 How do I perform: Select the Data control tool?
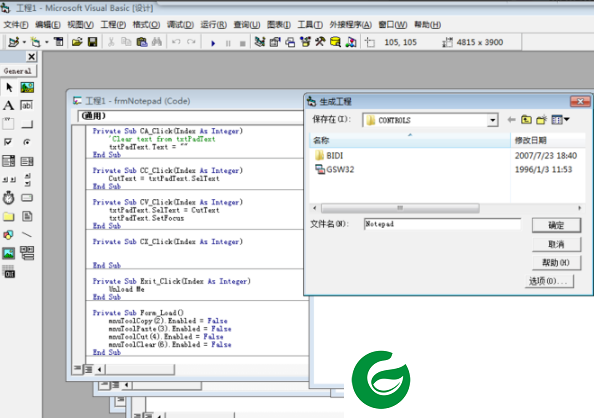[x=27, y=253]
